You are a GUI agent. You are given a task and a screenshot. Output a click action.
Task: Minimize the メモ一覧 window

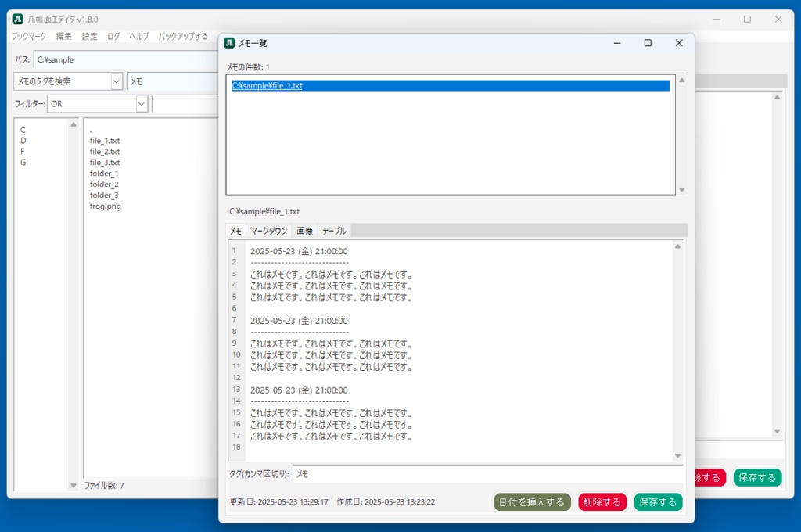pos(617,43)
